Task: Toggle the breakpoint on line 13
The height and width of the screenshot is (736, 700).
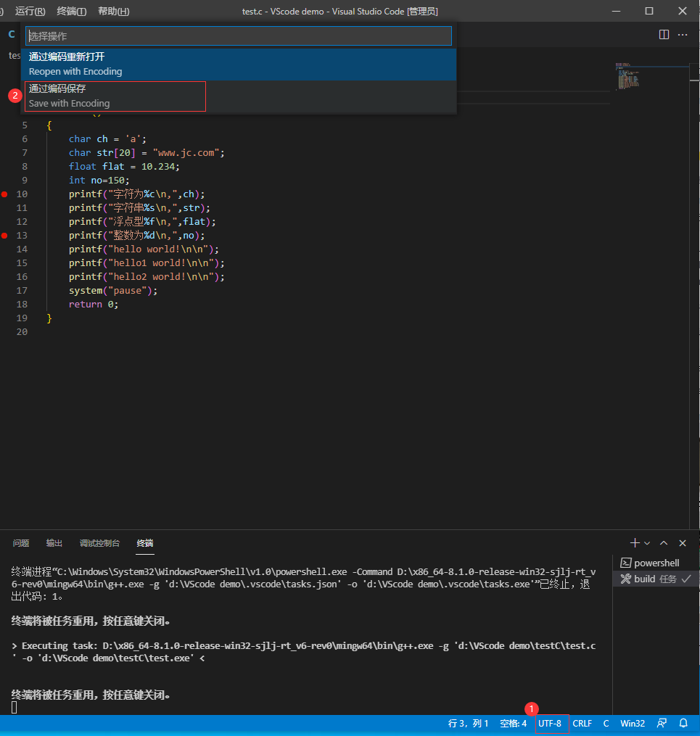Action: 4,235
